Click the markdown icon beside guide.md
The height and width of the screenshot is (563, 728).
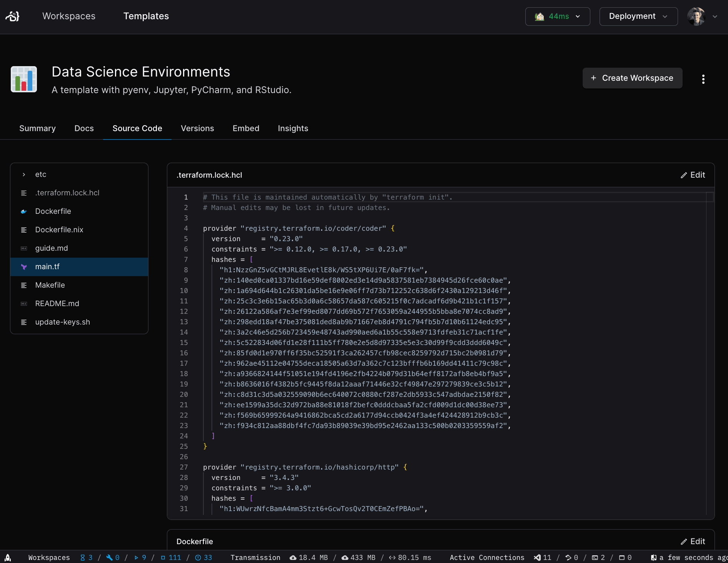click(x=24, y=248)
